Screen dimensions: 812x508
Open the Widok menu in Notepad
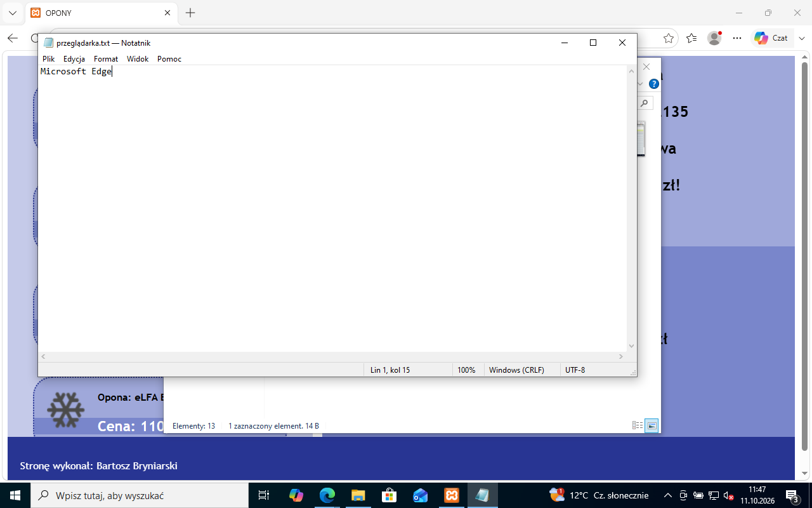point(138,59)
